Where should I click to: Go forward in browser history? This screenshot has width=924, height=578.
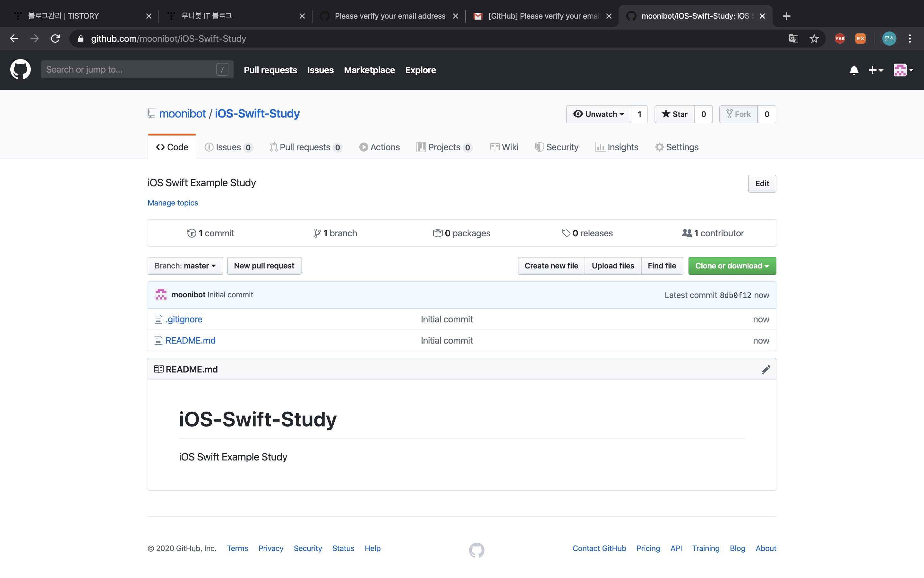pyautogui.click(x=35, y=39)
